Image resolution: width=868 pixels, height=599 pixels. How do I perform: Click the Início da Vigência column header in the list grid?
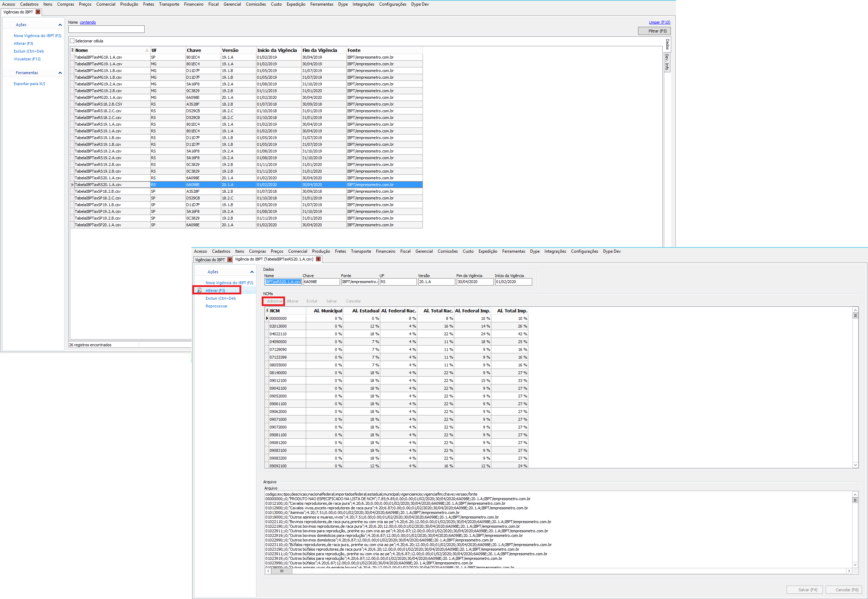click(x=278, y=50)
